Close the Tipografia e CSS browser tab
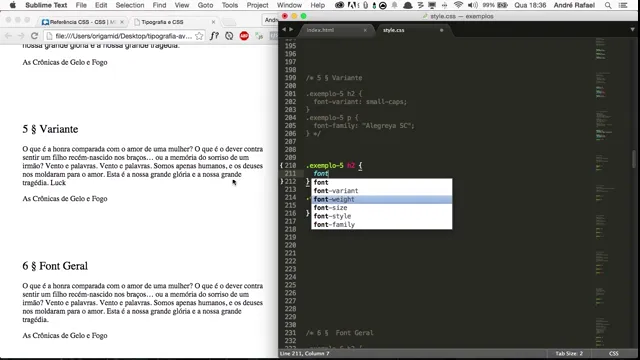The image size is (640, 360). 213,22
